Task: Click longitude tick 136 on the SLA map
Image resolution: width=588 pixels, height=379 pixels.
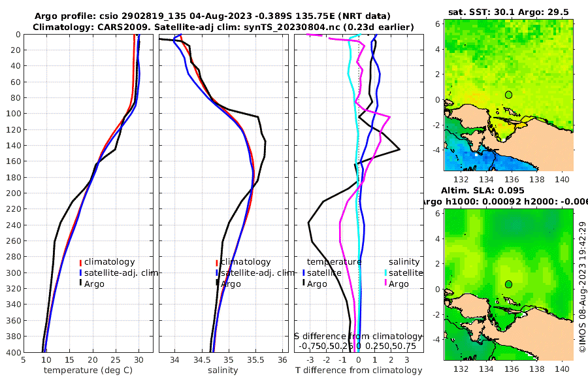Action: (512, 369)
